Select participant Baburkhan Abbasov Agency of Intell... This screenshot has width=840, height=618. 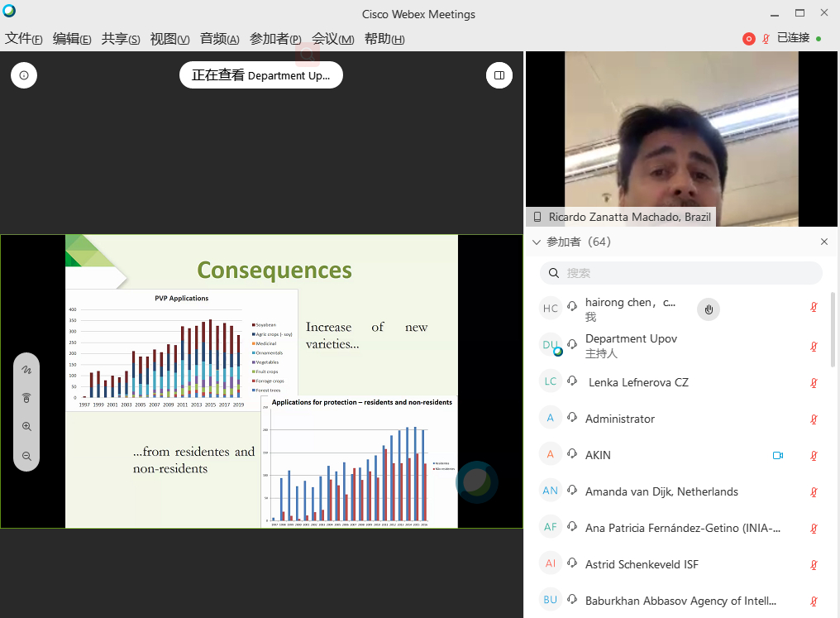(x=680, y=601)
